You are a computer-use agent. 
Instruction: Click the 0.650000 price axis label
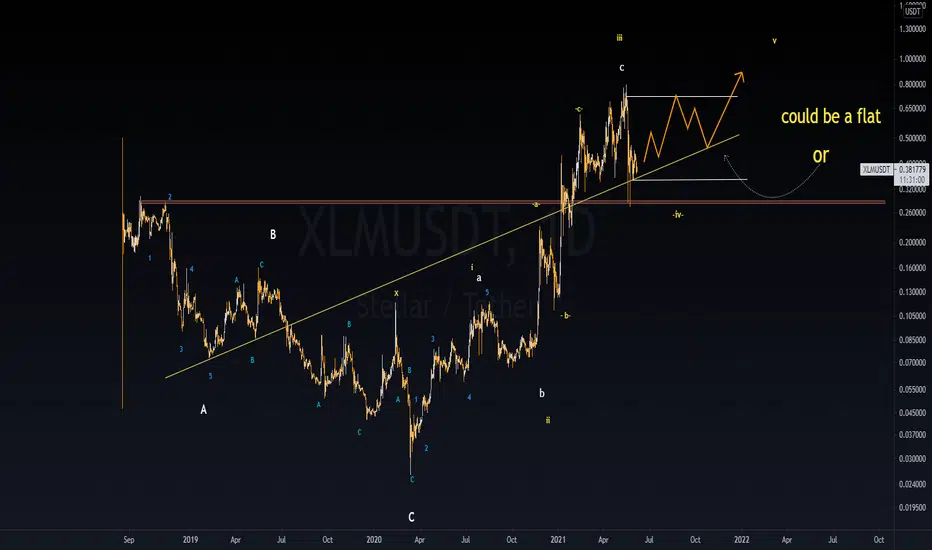912,109
